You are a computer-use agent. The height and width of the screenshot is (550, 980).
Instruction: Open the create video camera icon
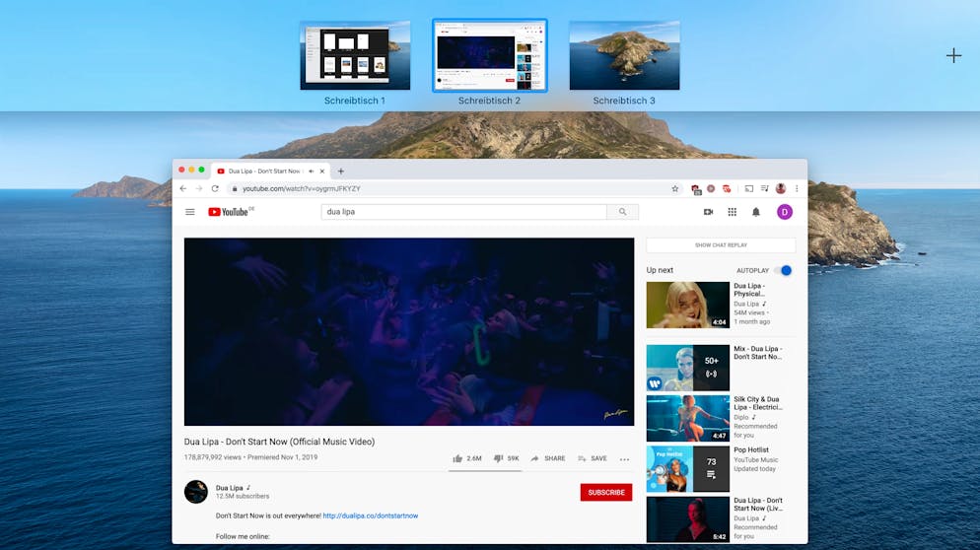pyautogui.click(x=708, y=212)
